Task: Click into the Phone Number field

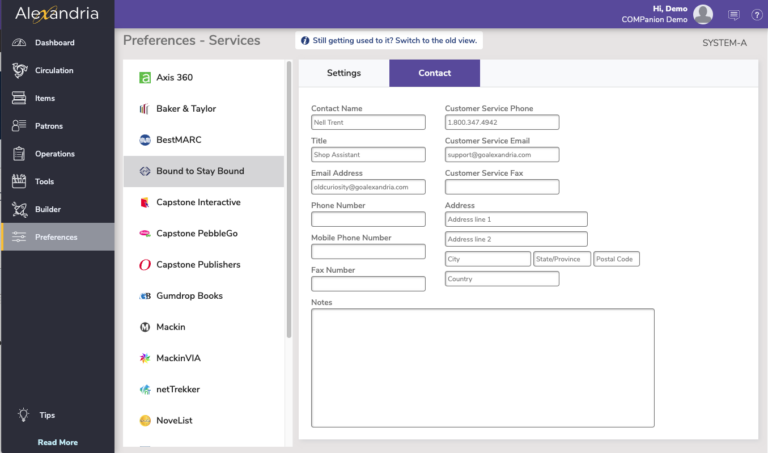Action: click(368, 219)
